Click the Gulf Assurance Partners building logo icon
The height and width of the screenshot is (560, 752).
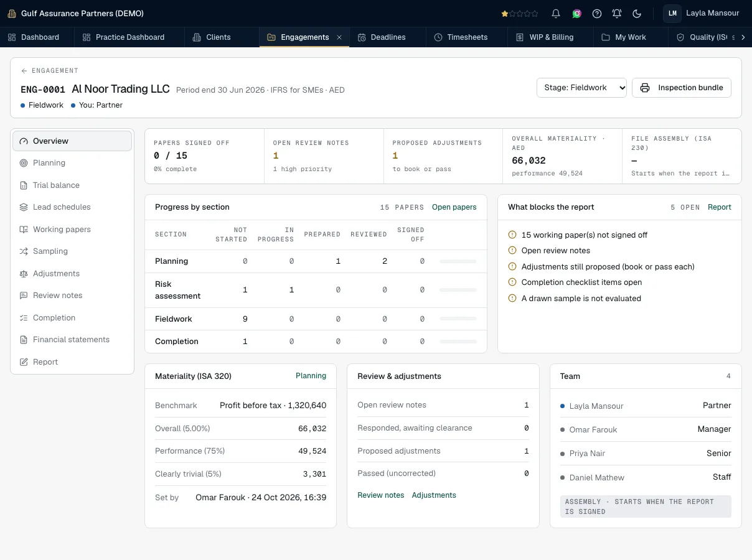pos(12,13)
